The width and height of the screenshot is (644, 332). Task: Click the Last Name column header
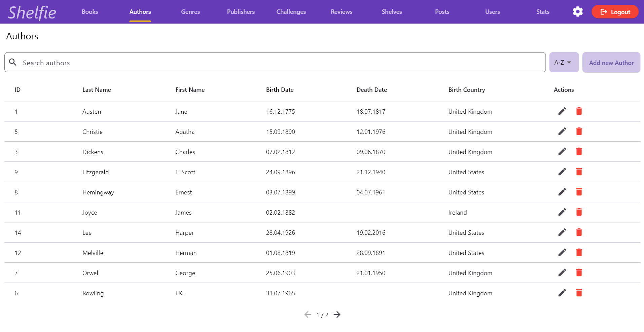click(x=97, y=90)
